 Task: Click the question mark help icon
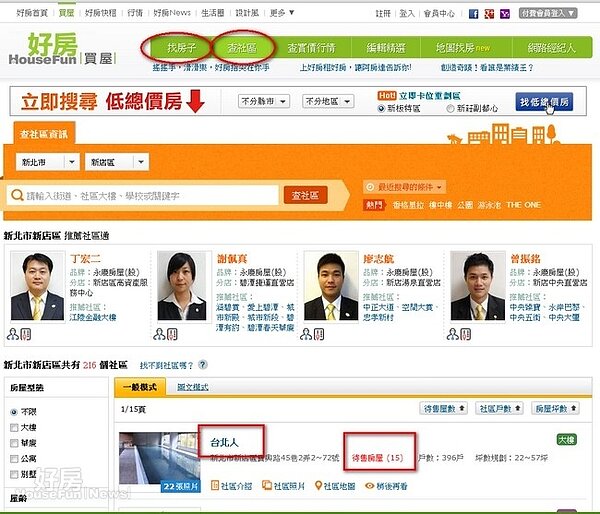pyautogui.click(x=203, y=366)
